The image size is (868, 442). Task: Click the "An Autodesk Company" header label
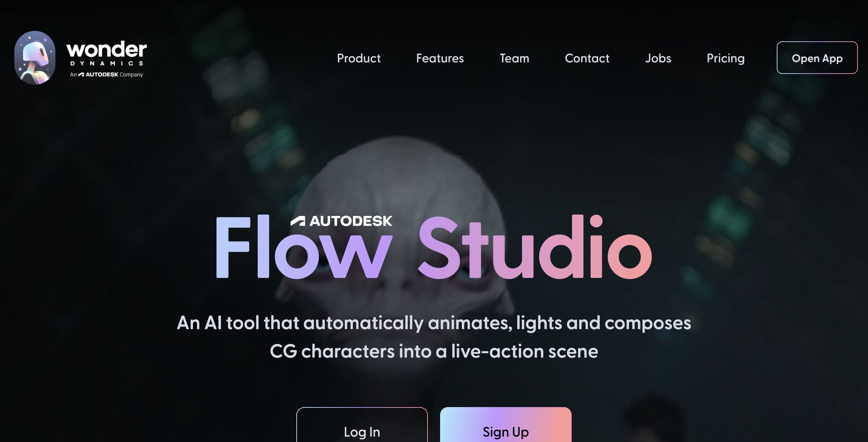point(106,75)
